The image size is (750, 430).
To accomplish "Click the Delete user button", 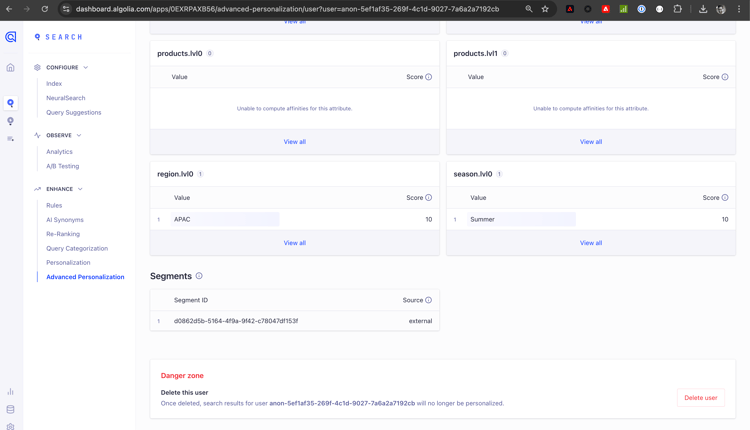I will tap(700, 398).
